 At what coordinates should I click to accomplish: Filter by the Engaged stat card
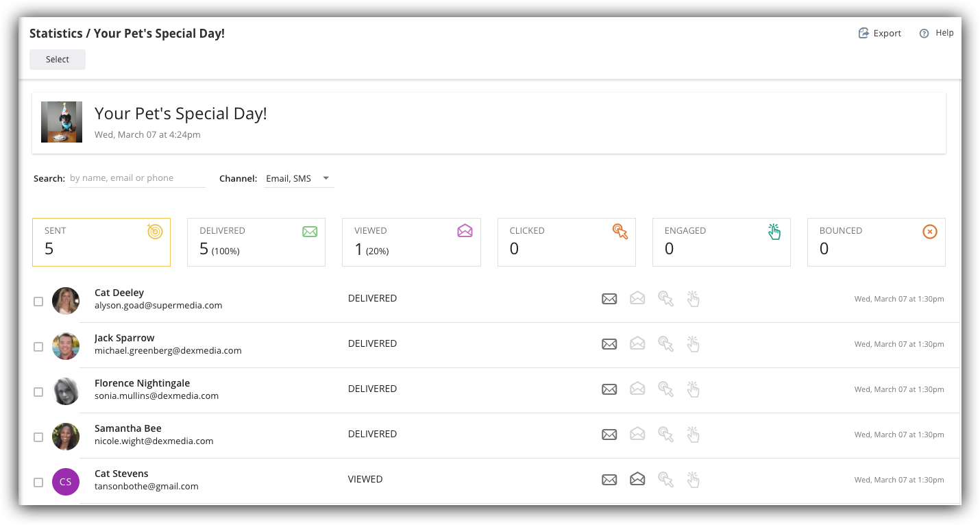click(x=721, y=242)
